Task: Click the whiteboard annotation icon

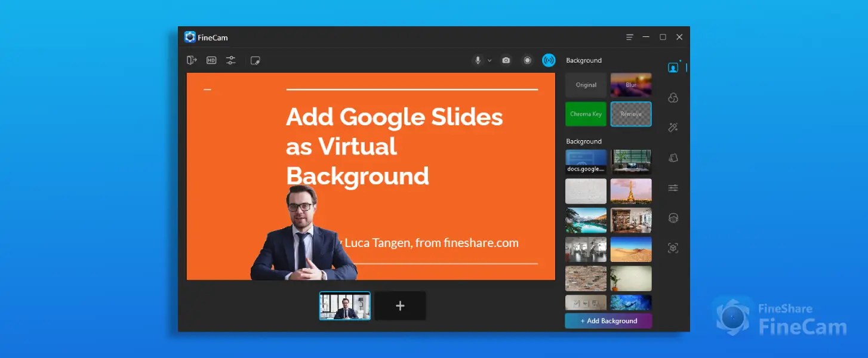Action: [x=256, y=60]
